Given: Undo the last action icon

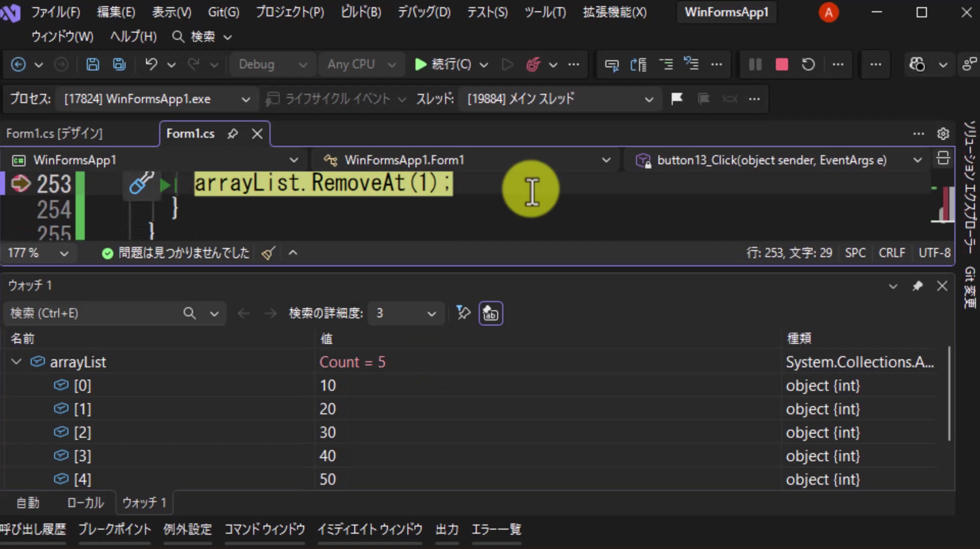Looking at the screenshot, I should point(151,64).
